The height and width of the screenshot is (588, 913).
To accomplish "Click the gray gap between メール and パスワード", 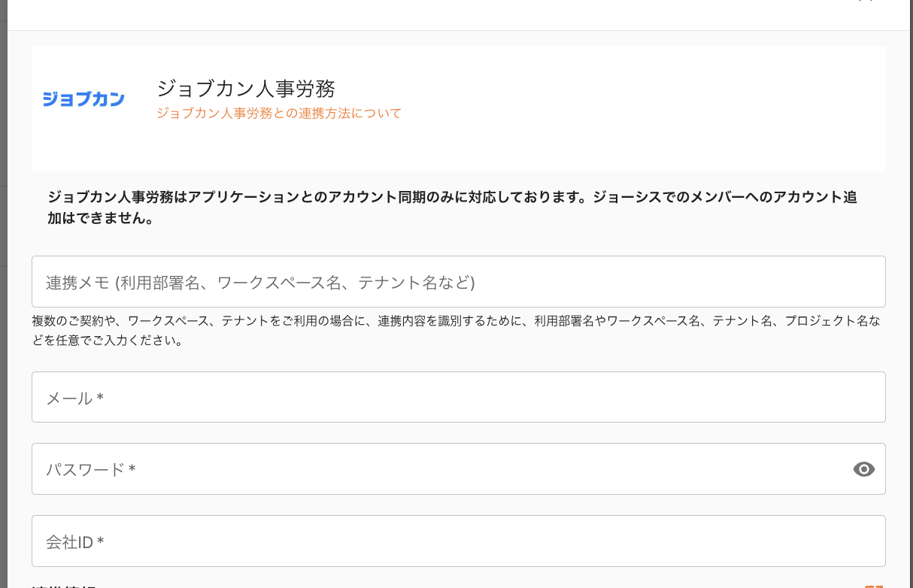I will coord(458,433).
